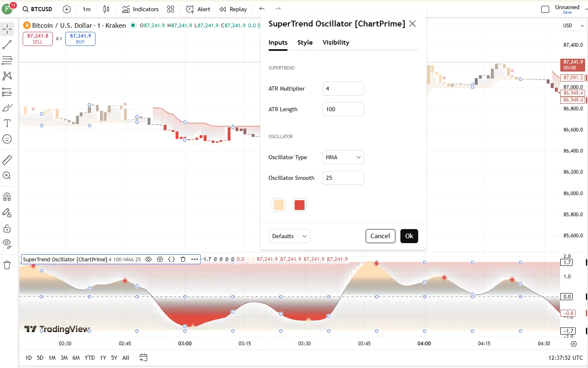This screenshot has width=588, height=368.
Task: Expand the Defaults dropdown
Action: click(289, 236)
